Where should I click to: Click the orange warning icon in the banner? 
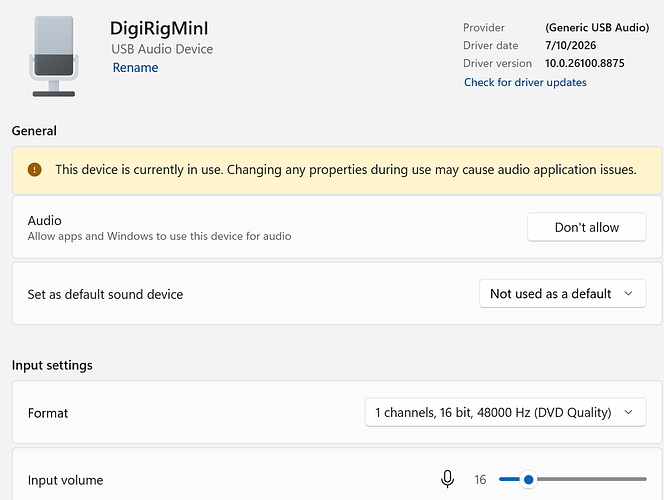pyautogui.click(x=34, y=170)
